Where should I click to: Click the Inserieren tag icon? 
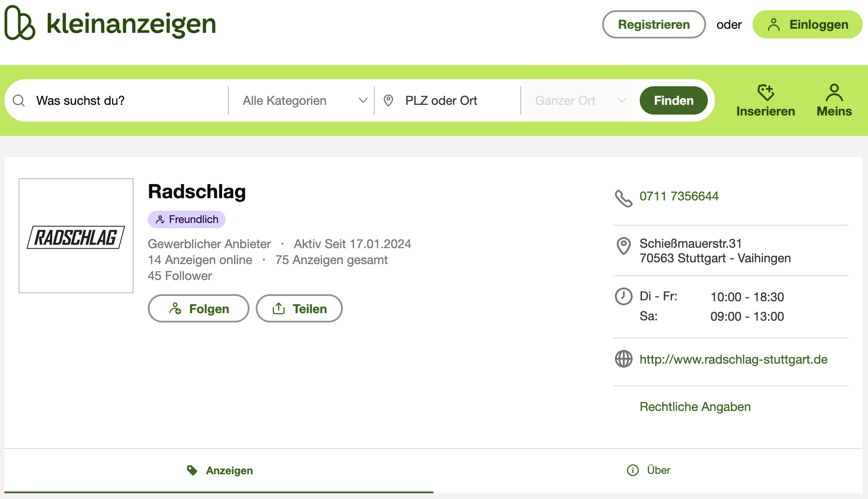(x=765, y=92)
